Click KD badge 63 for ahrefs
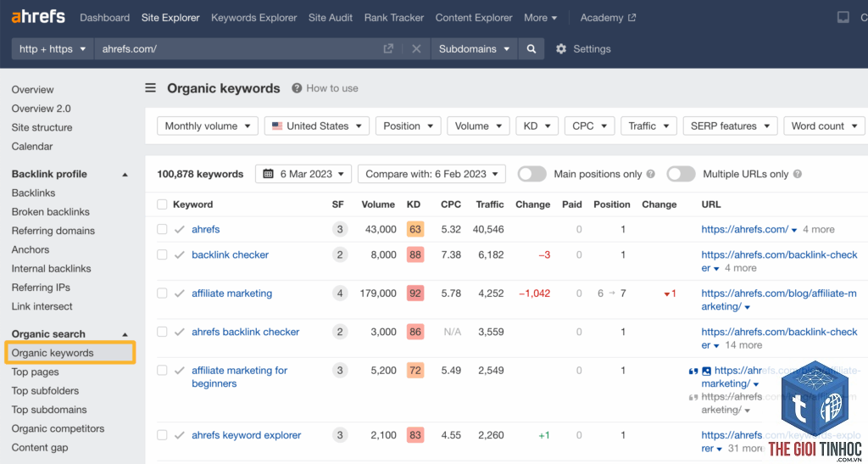 pyautogui.click(x=415, y=229)
